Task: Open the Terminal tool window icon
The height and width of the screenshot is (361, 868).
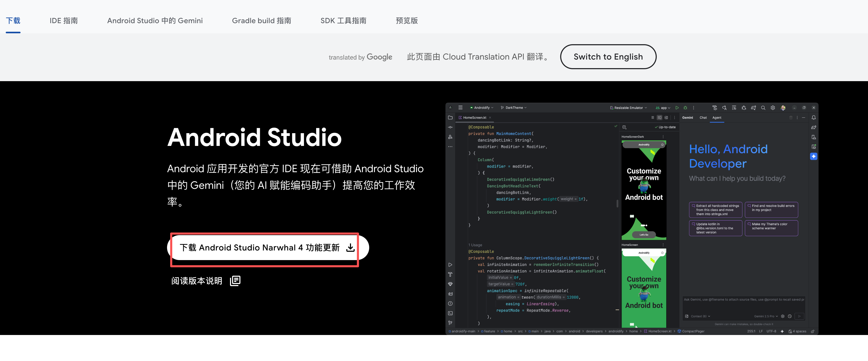Action: 450,313
